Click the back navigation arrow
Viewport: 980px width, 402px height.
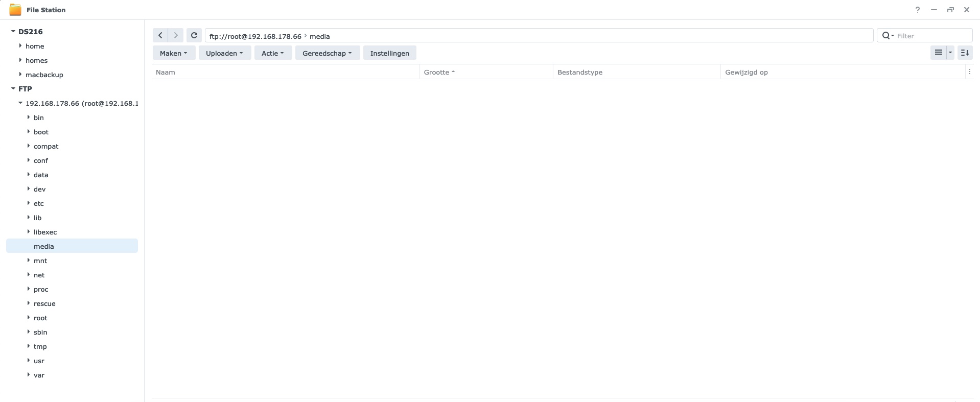tap(160, 35)
